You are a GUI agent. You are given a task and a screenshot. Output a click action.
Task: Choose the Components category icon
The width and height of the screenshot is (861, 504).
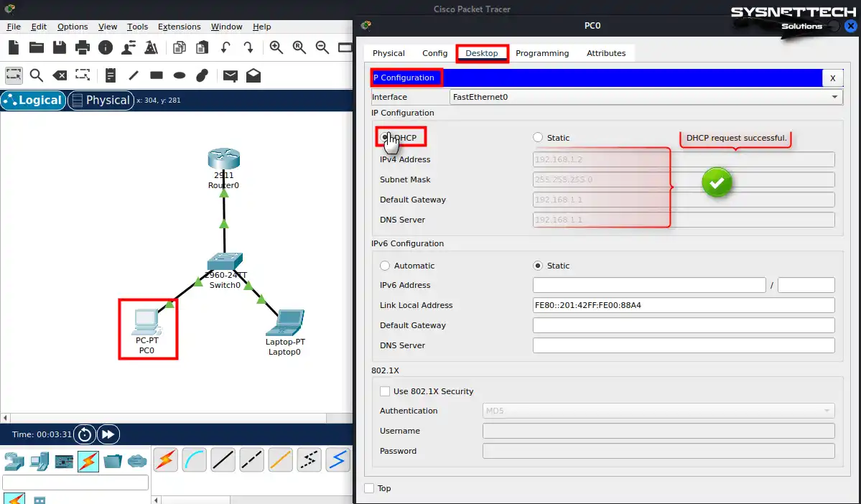pos(64,461)
